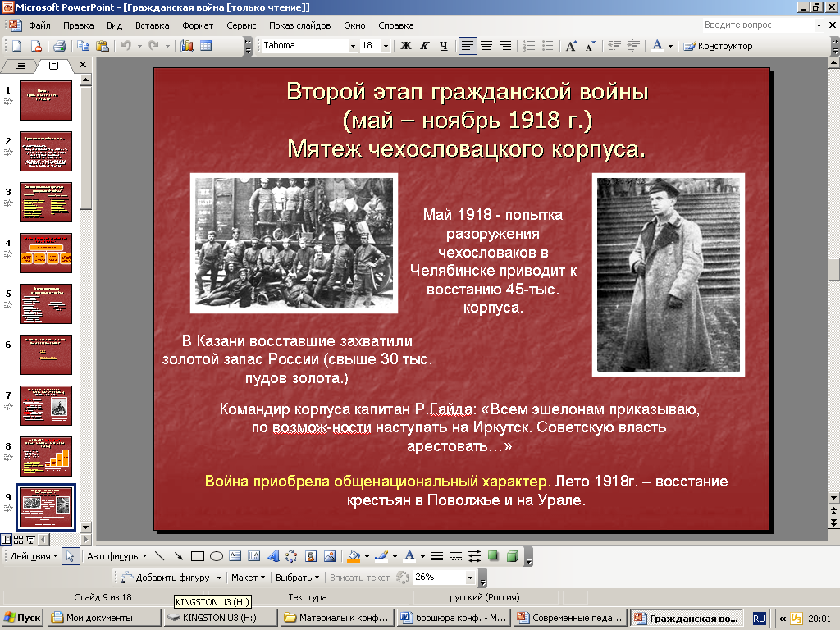Select slide 7 thumbnail

[x=46, y=405]
